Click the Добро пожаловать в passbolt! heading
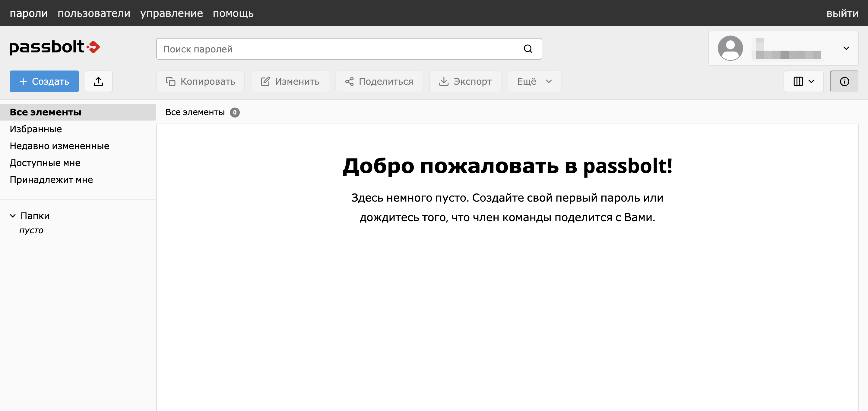This screenshot has height=411, width=868. 508,166
